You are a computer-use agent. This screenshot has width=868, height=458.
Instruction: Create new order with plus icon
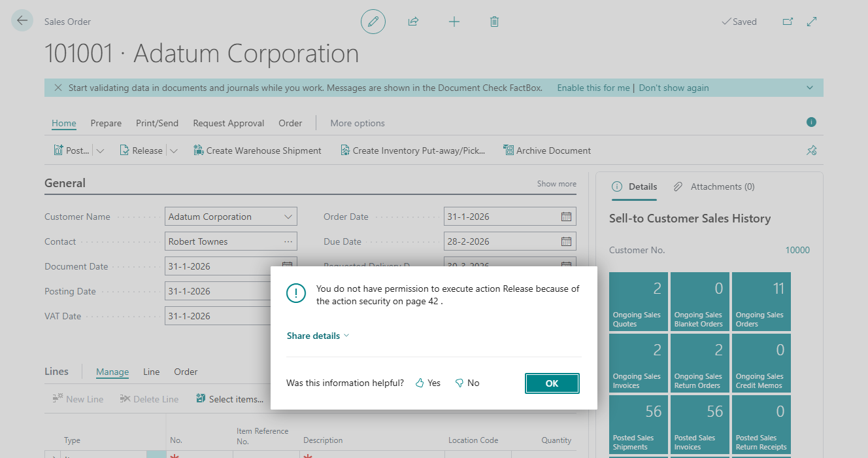point(454,22)
